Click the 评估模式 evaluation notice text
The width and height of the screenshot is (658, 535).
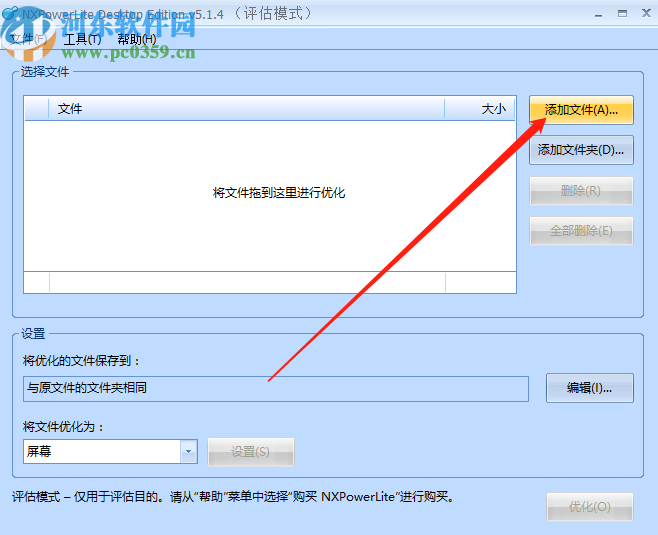(x=233, y=497)
